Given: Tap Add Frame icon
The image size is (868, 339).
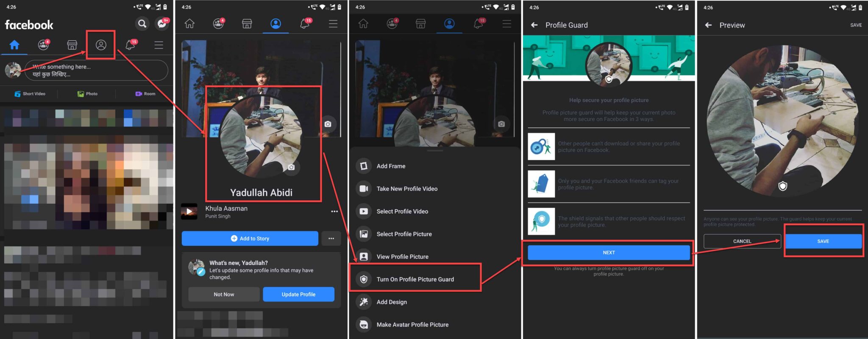Looking at the screenshot, I should pos(364,166).
